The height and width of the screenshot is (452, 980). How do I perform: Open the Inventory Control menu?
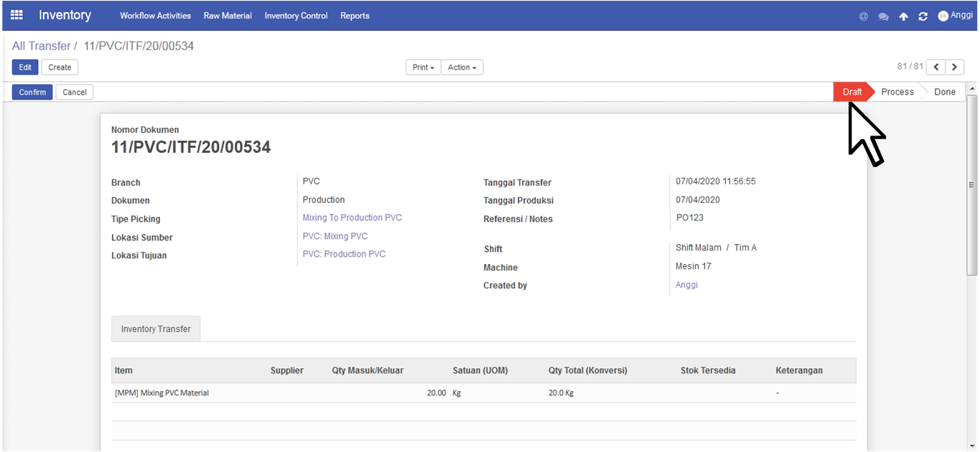pos(296,15)
